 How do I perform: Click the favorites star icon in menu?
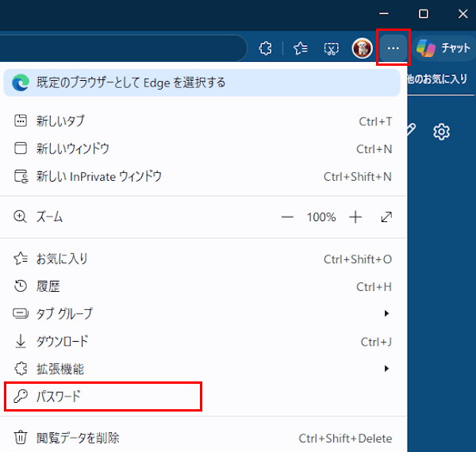21,259
